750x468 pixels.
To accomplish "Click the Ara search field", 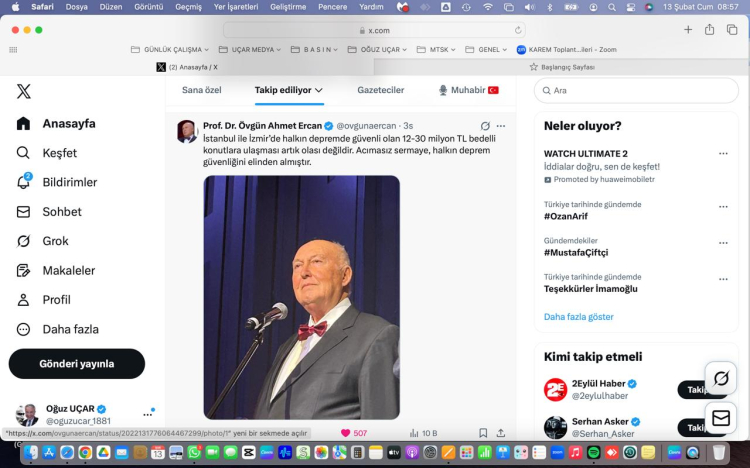I will coord(640,90).
